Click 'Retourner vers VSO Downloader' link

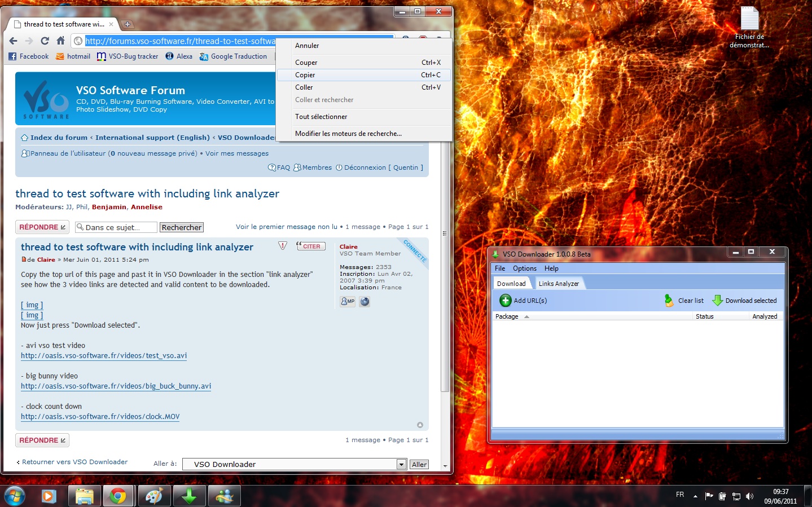click(74, 462)
